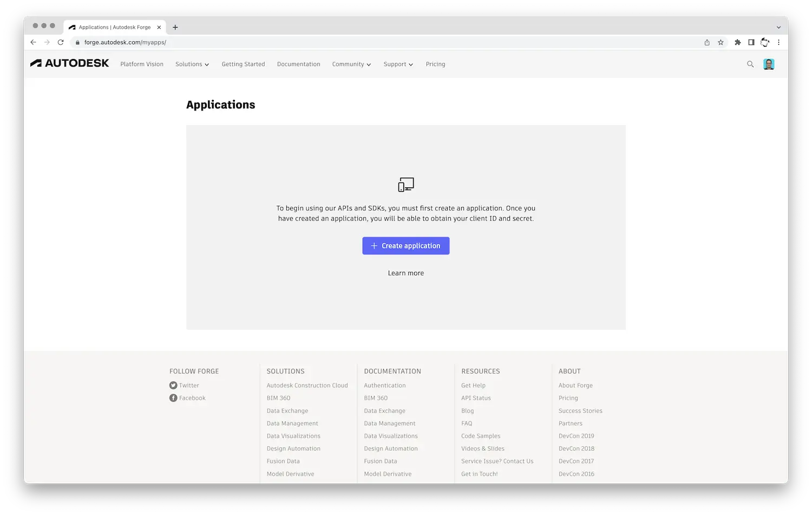This screenshot has height=515, width=812.
Task: Click the Applications page heading
Action: [x=220, y=105]
